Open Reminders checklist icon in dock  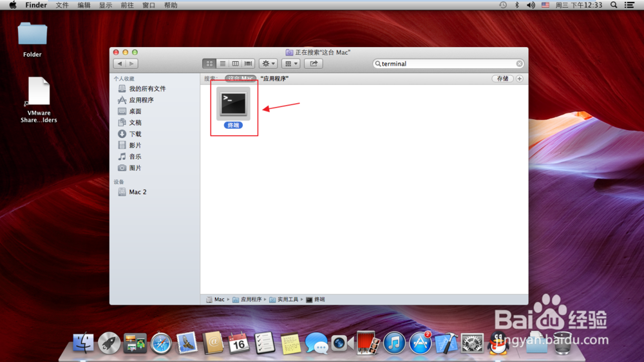265,343
